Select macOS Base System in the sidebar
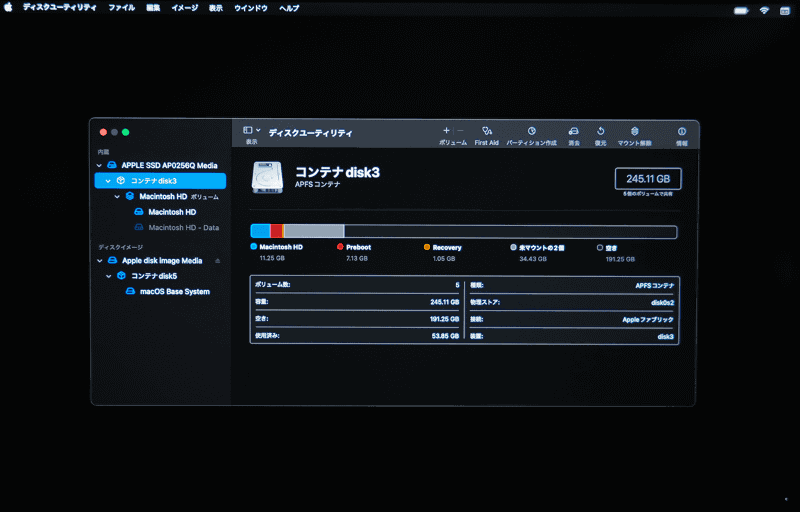This screenshot has width=800, height=512. click(x=167, y=292)
